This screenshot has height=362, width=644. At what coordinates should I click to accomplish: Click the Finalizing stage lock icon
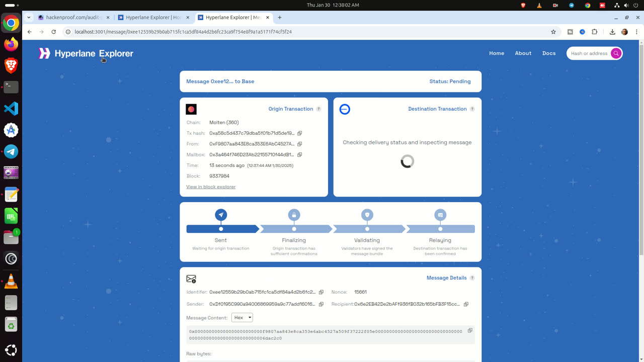point(294,215)
